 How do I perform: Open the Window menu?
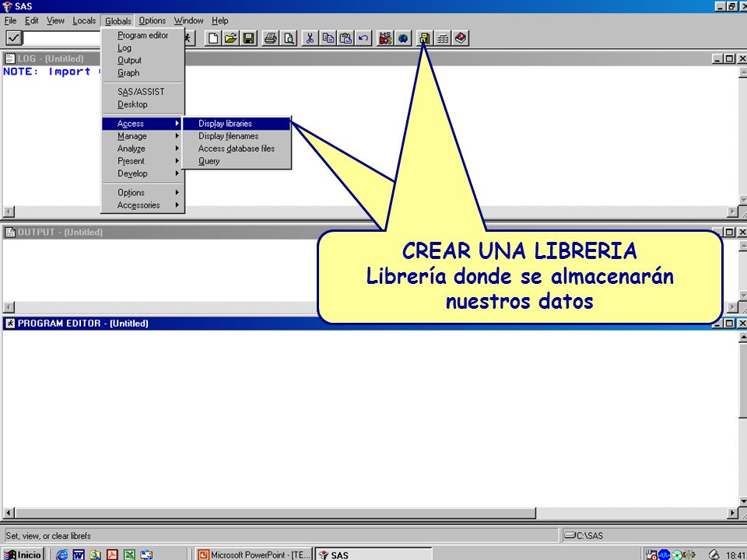point(188,20)
